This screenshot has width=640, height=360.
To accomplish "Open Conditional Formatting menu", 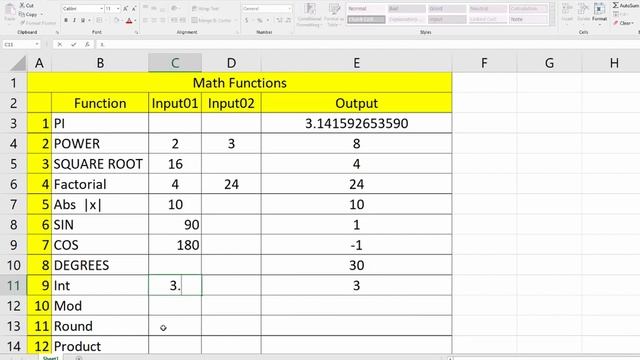I will (x=310, y=15).
